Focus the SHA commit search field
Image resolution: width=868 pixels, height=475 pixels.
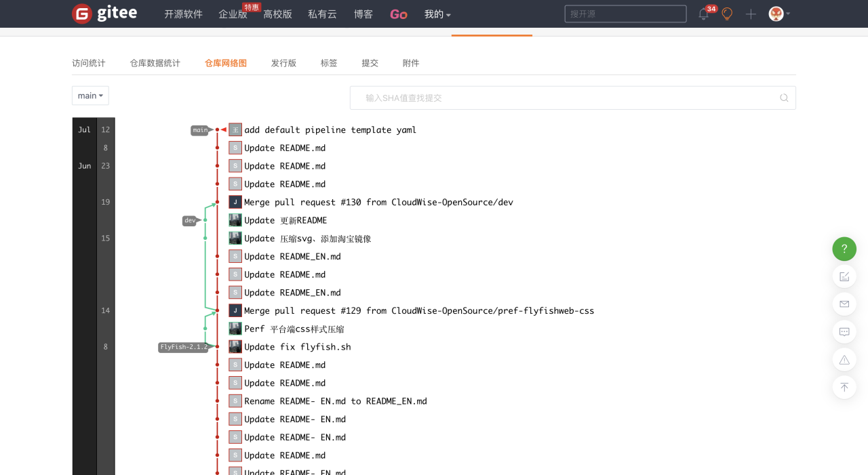click(573, 98)
